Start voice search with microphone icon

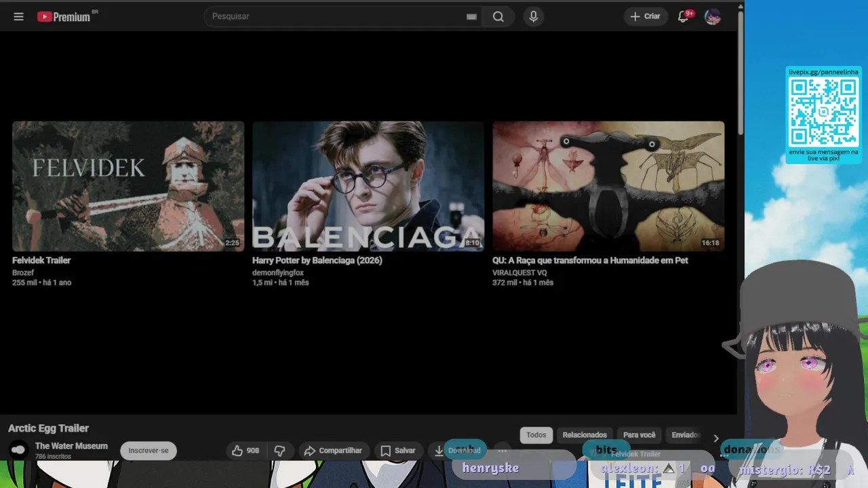pyautogui.click(x=534, y=16)
